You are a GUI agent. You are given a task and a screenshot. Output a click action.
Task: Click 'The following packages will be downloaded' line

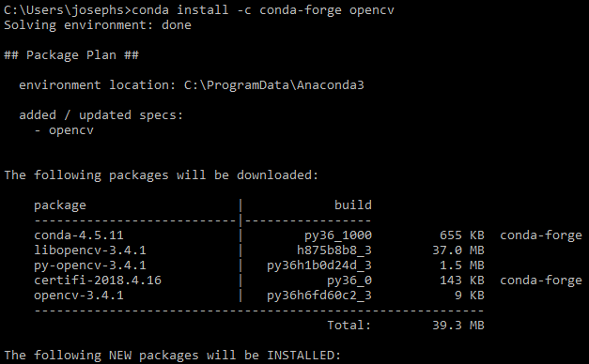tap(162, 175)
